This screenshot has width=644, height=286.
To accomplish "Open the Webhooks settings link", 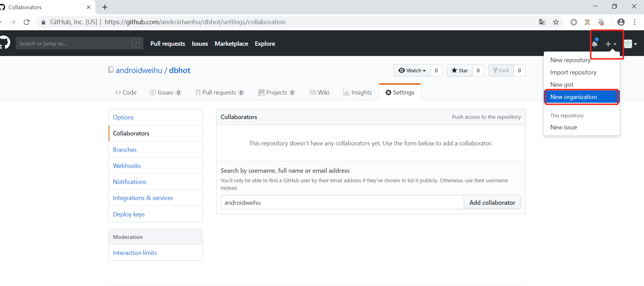I will click(x=127, y=166).
